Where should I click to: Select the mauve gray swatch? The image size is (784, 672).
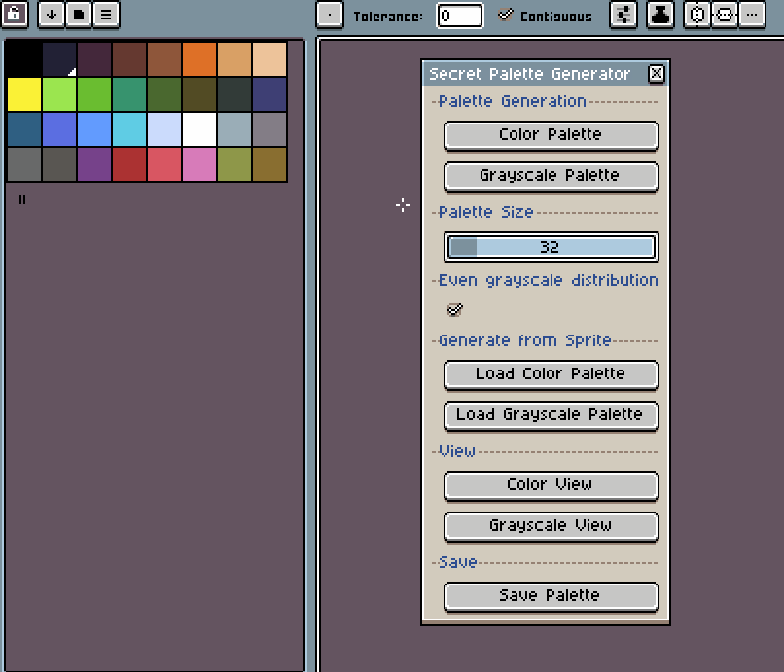pos(269,129)
